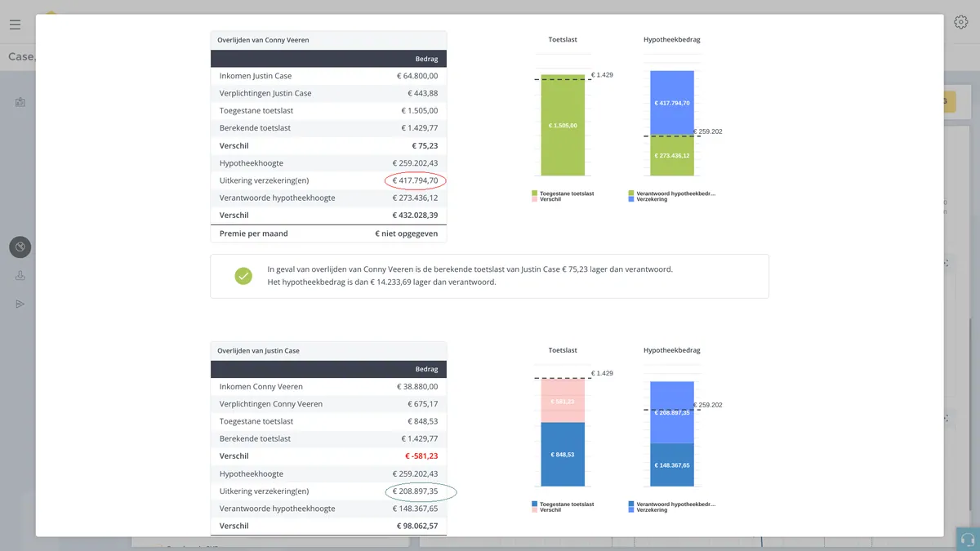Click the green € 1.505,00 toetslast bar
This screenshot has width=980, height=551.
tap(563, 126)
